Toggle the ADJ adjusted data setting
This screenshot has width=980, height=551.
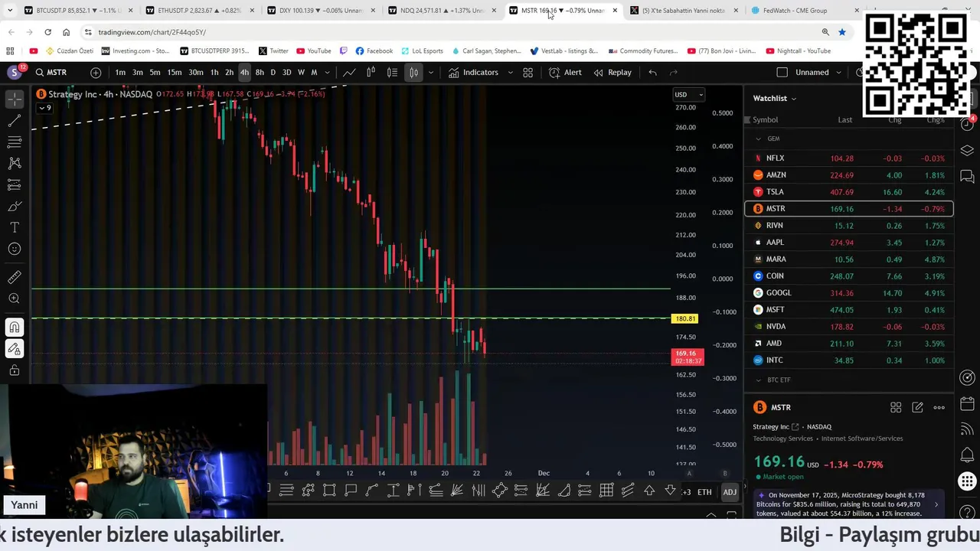(730, 492)
